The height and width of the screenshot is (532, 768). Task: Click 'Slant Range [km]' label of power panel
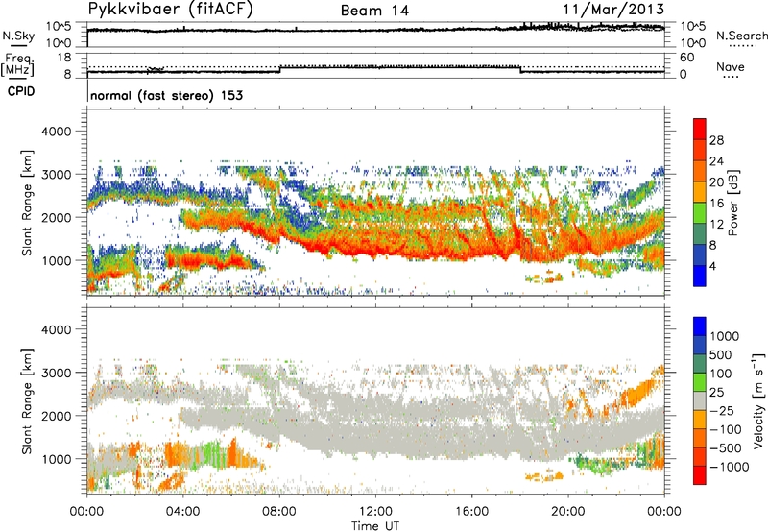point(27,203)
